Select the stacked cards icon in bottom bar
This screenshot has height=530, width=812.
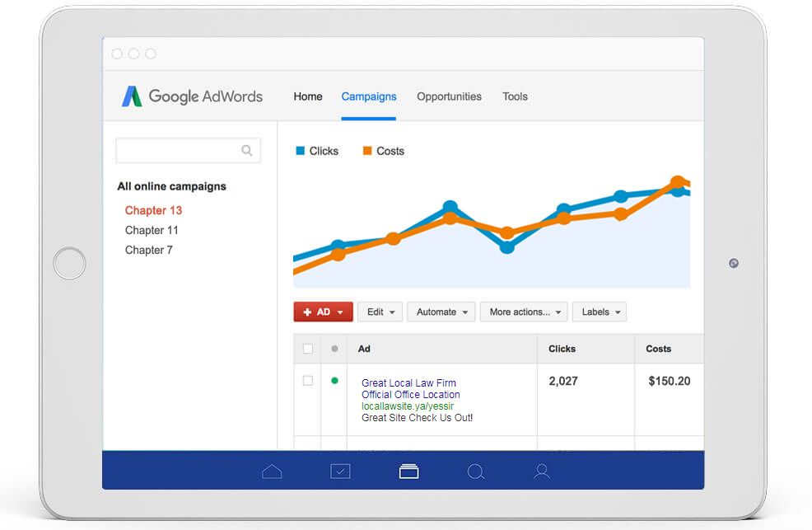[x=408, y=471]
